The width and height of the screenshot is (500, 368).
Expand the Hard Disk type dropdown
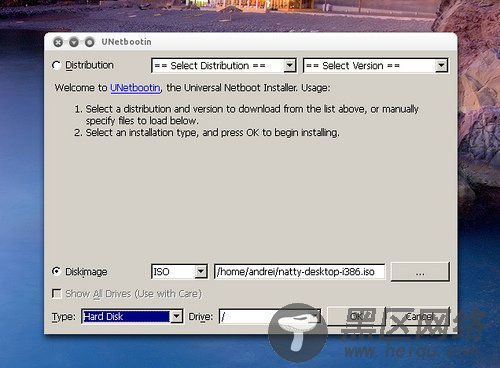pos(132,316)
